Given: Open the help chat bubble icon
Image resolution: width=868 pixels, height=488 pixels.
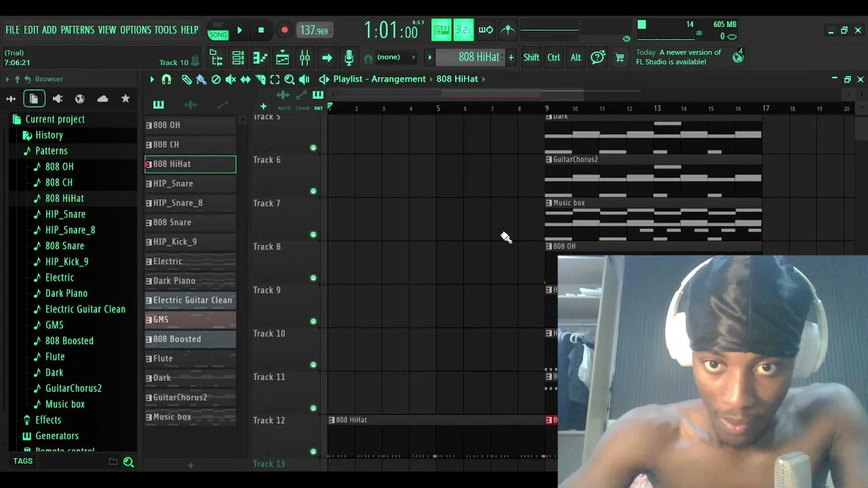Looking at the screenshot, I should pos(597,58).
